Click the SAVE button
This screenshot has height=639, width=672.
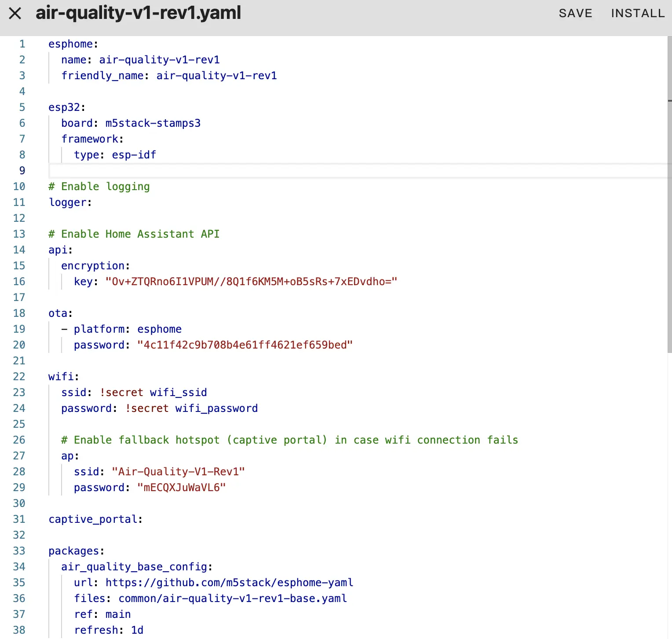pyautogui.click(x=575, y=14)
